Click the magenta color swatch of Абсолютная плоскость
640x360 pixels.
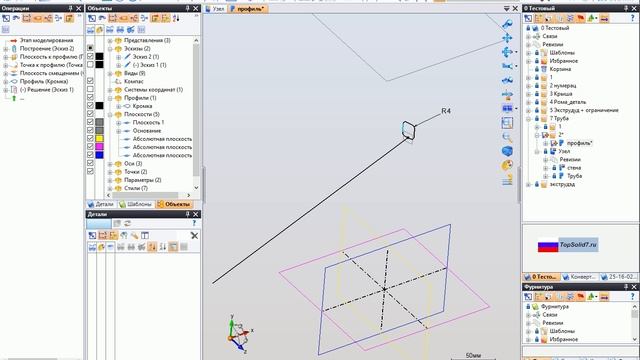point(99,147)
